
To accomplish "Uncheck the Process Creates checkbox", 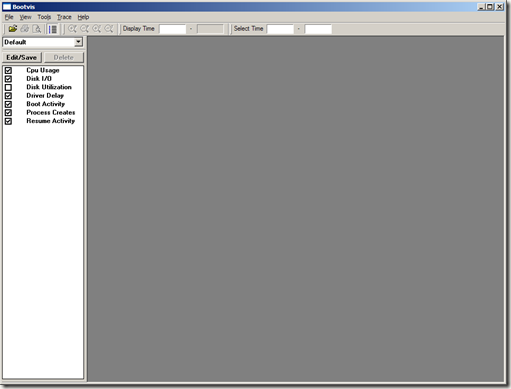I will tap(8, 113).
